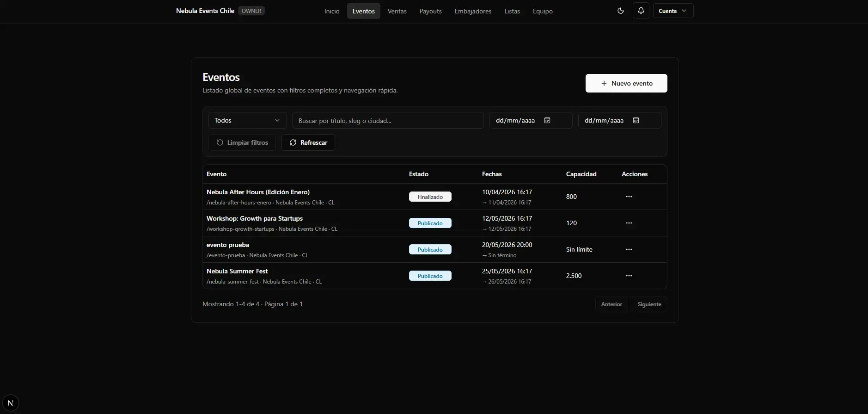
Task: Go to the Equipo tab
Action: [x=543, y=11]
